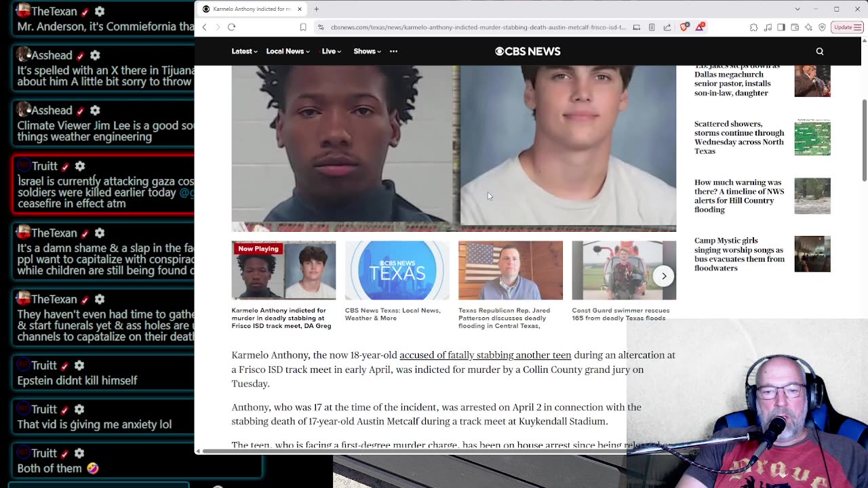868x488 pixels.
Task: Go back using the browser back arrow
Action: pyautogui.click(x=204, y=27)
